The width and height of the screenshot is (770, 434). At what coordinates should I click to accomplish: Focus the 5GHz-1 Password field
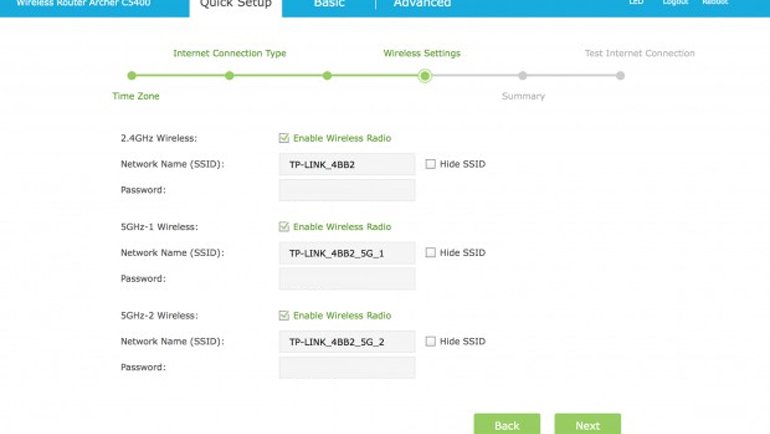347,279
